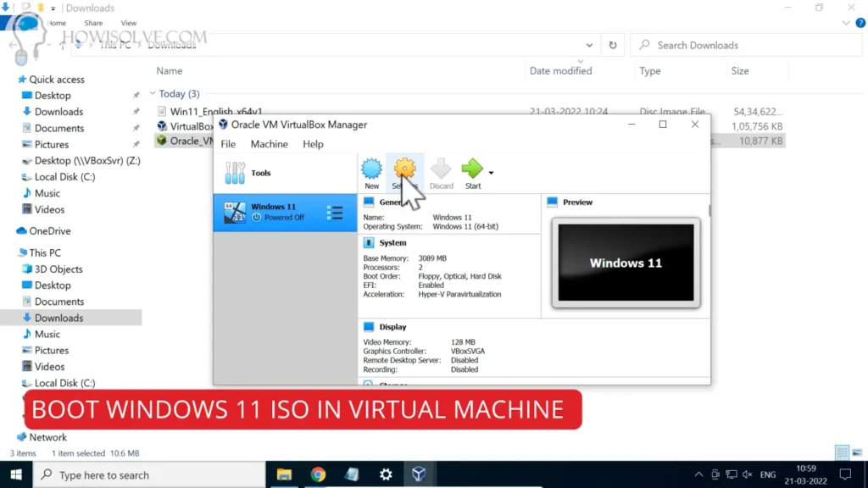This screenshot has width=868, height=488.
Task: Open 3D Objects folder
Action: [x=58, y=269]
